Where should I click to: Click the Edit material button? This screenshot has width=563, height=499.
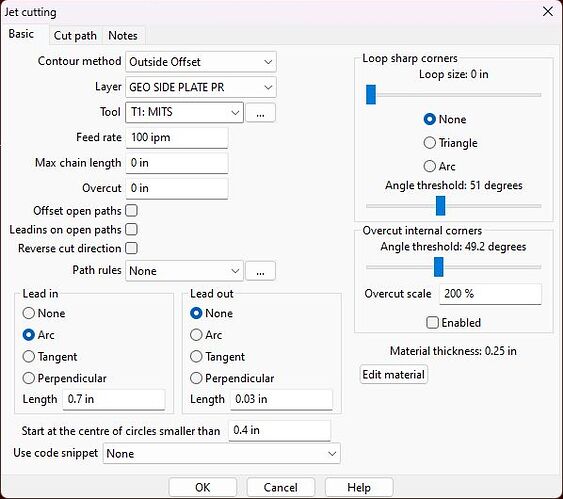(x=394, y=375)
